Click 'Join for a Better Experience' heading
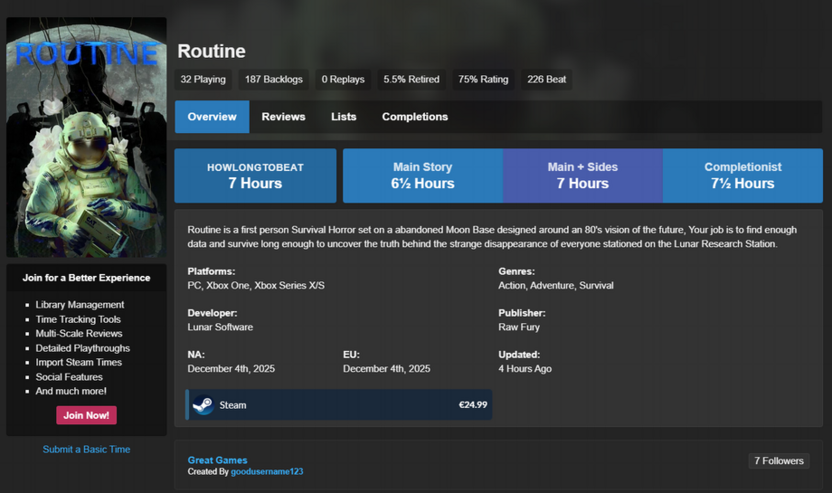 (x=86, y=278)
